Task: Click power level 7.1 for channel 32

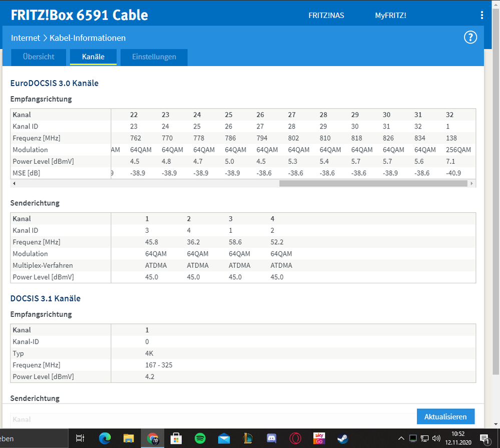Action: pyautogui.click(x=450, y=161)
